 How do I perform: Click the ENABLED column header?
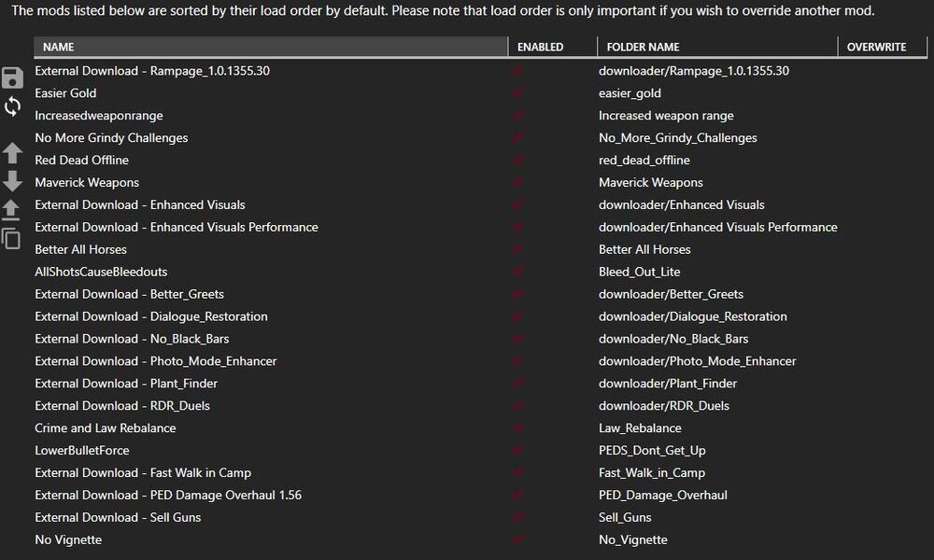click(541, 47)
